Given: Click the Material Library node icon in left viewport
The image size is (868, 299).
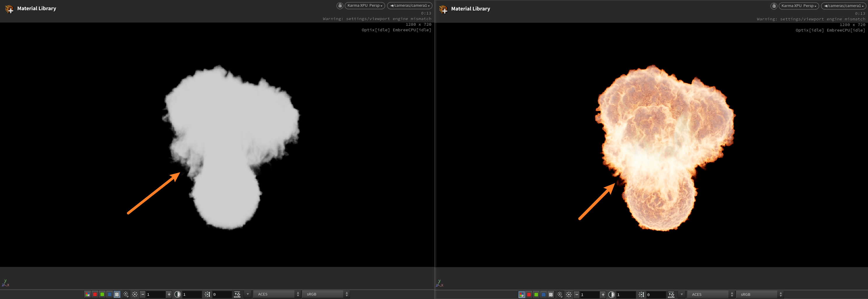Looking at the screenshot, I should (9, 9).
